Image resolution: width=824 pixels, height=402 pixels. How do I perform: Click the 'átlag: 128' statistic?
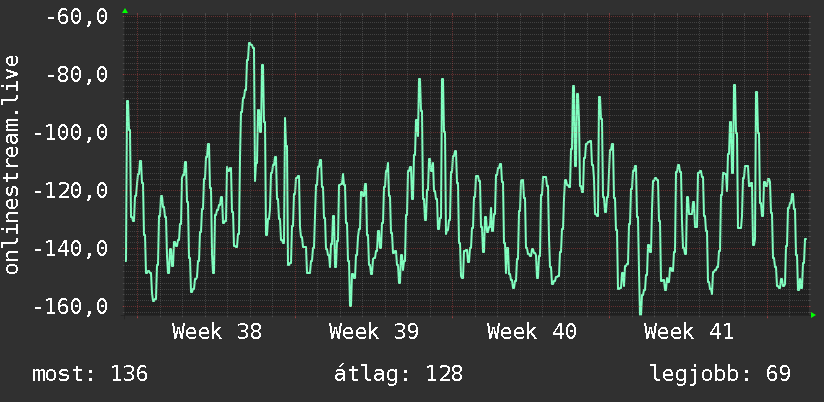click(398, 374)
